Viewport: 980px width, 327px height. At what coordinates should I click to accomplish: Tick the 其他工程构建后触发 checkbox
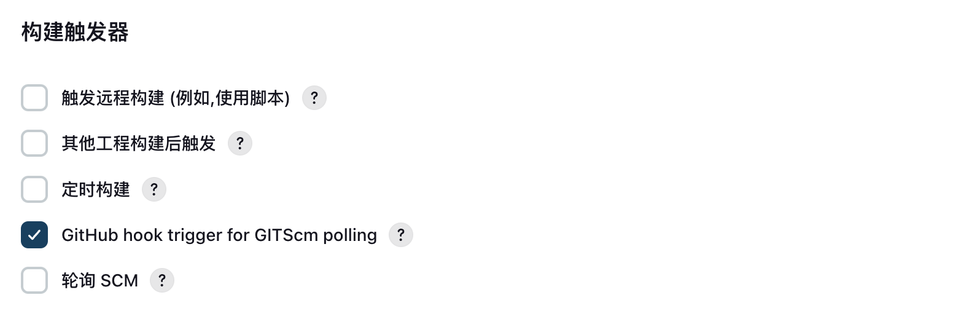coord(34,143)
